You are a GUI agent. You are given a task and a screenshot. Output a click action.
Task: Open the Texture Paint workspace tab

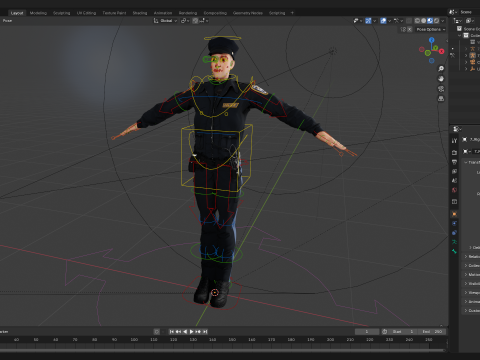click(114, 13)
